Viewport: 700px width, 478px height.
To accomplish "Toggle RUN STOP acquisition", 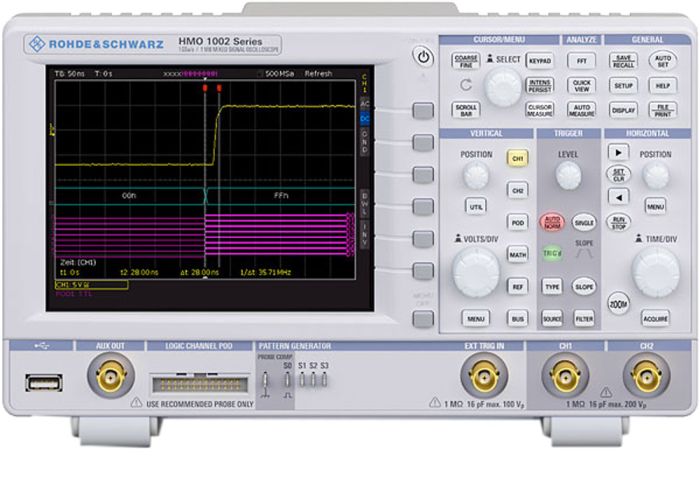I will coord(618,223).
